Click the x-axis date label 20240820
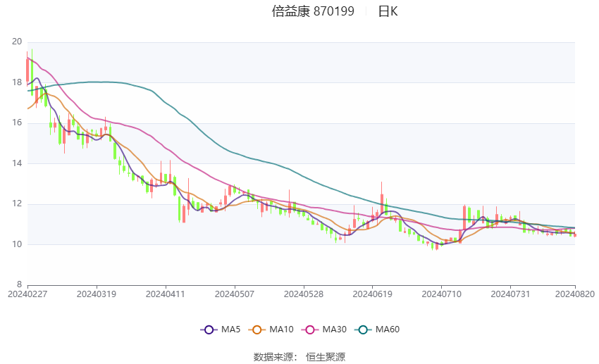Screen dimensions: 599x364 click(575, 294)
